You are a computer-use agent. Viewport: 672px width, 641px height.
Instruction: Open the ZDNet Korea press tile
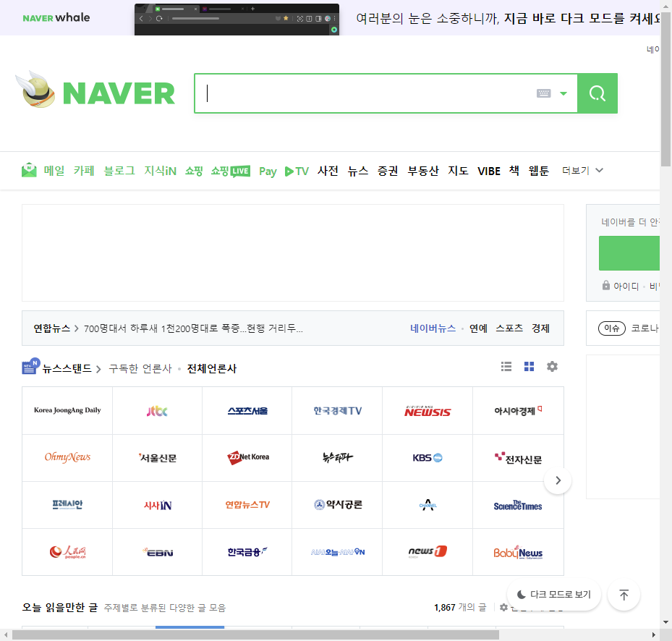(247, 458)
